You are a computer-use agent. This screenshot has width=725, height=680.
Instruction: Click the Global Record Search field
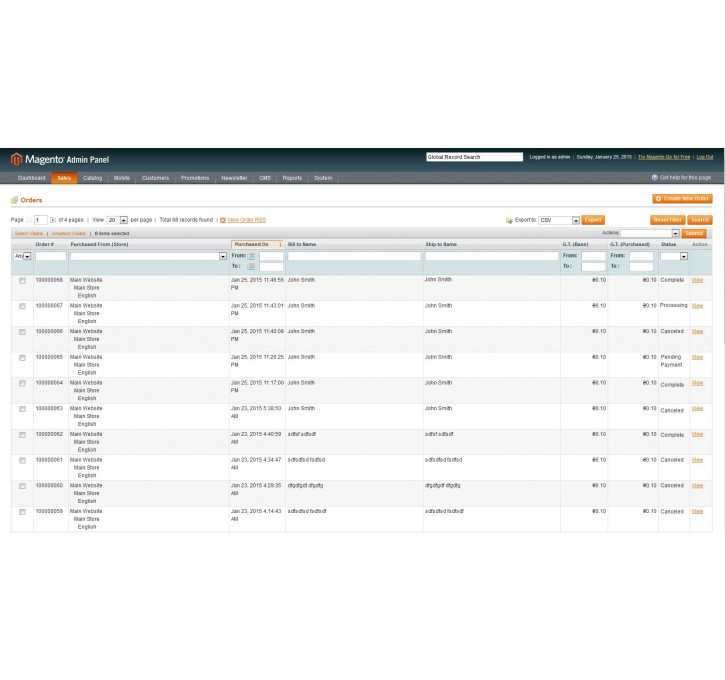click(474, 157)
